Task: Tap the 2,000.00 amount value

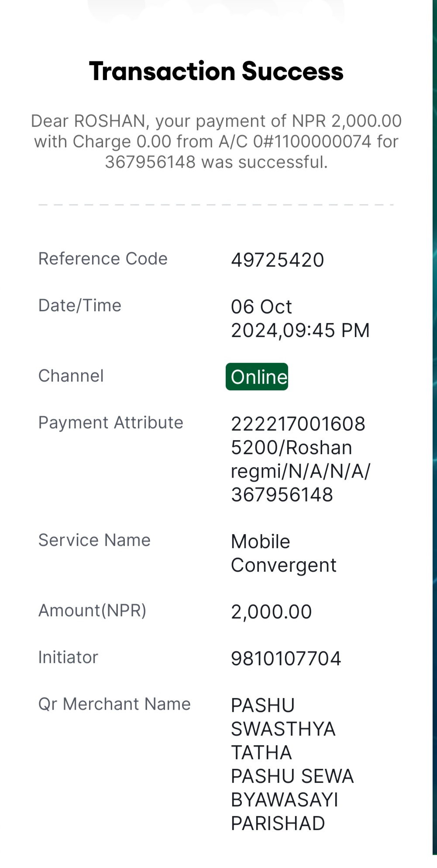Action: coord(271,612)
